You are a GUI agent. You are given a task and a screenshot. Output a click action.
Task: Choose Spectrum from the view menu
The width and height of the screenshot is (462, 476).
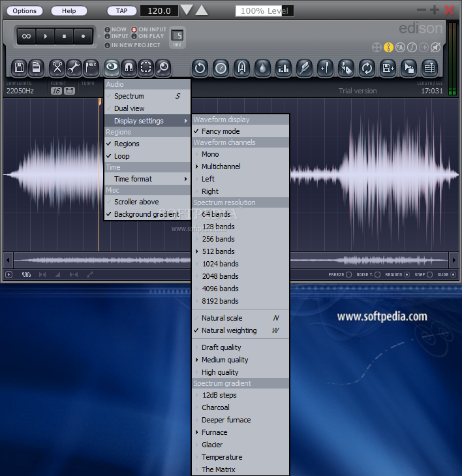147,96
